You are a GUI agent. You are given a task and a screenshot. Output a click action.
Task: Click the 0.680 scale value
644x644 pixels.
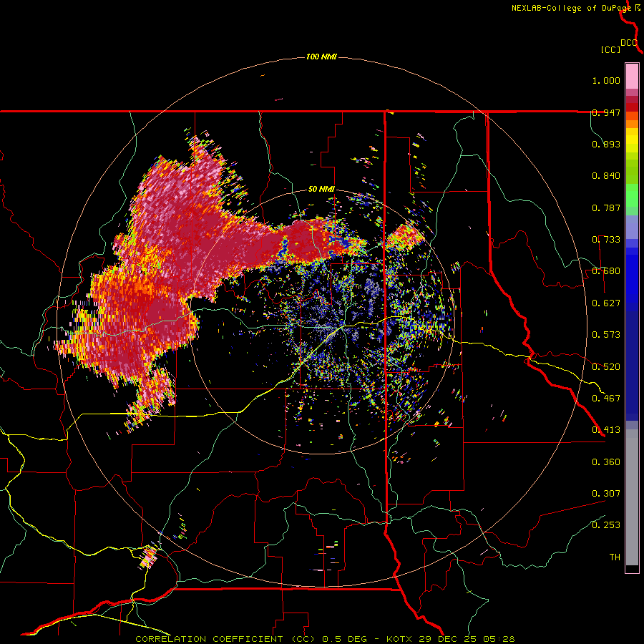point(606,271)
